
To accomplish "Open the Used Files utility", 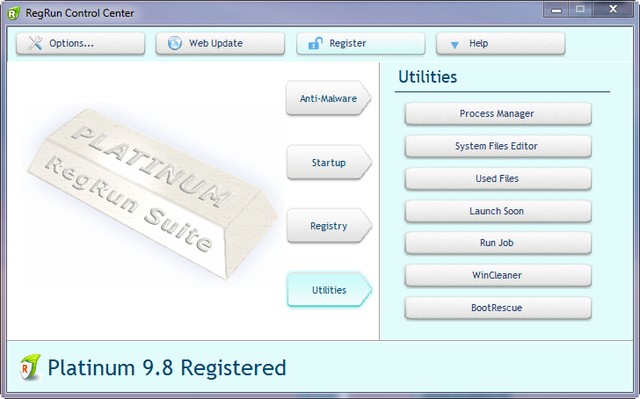I will coord(498,178).
